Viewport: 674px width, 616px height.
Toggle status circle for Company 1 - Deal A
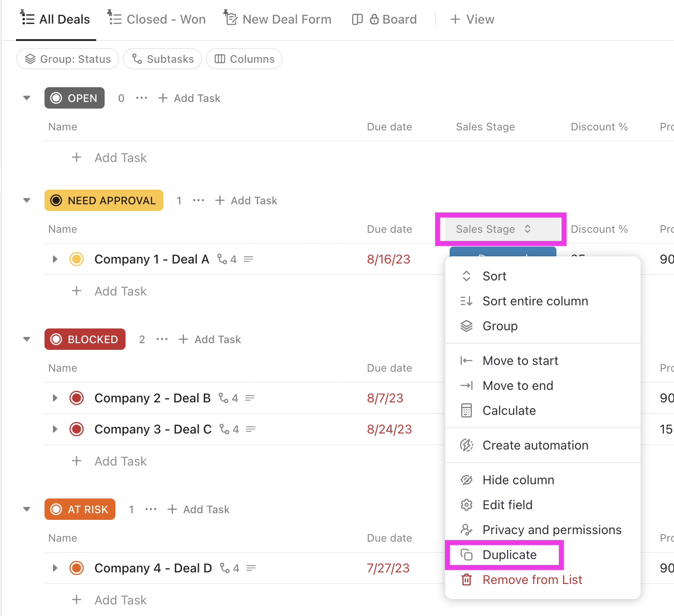[77, 259]
